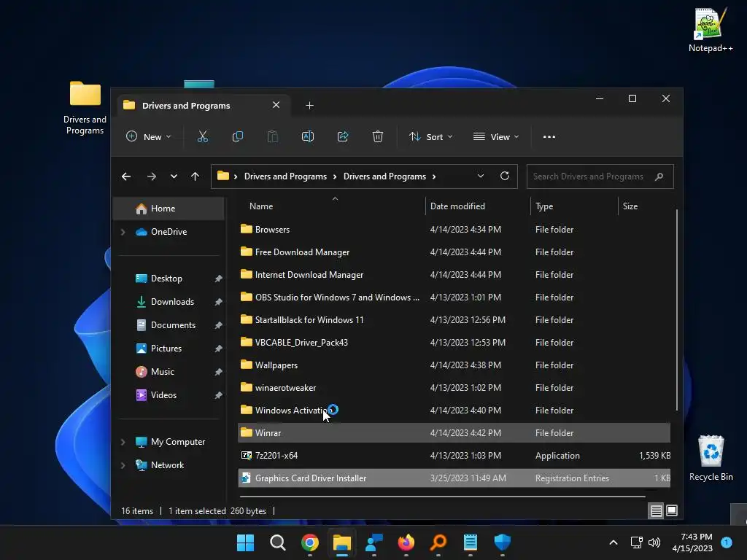Select the Browsers folder
747x560 pixels.
pyautogui.click(x=454, y=230)
